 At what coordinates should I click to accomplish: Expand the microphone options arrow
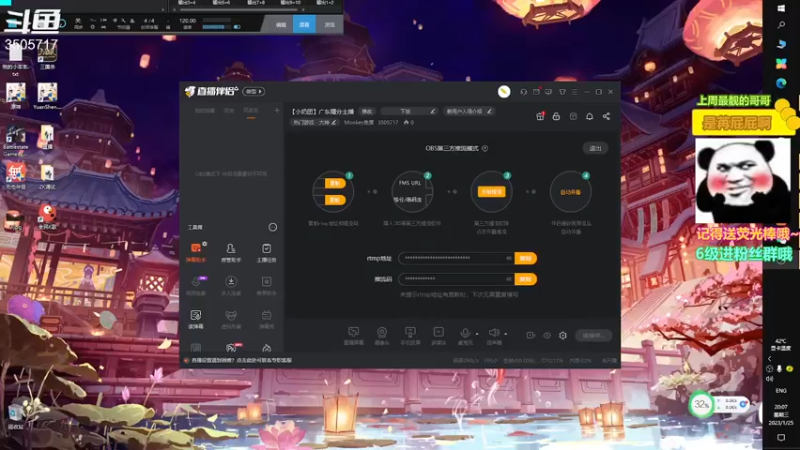pyautogui.click(x=477, y=334)
